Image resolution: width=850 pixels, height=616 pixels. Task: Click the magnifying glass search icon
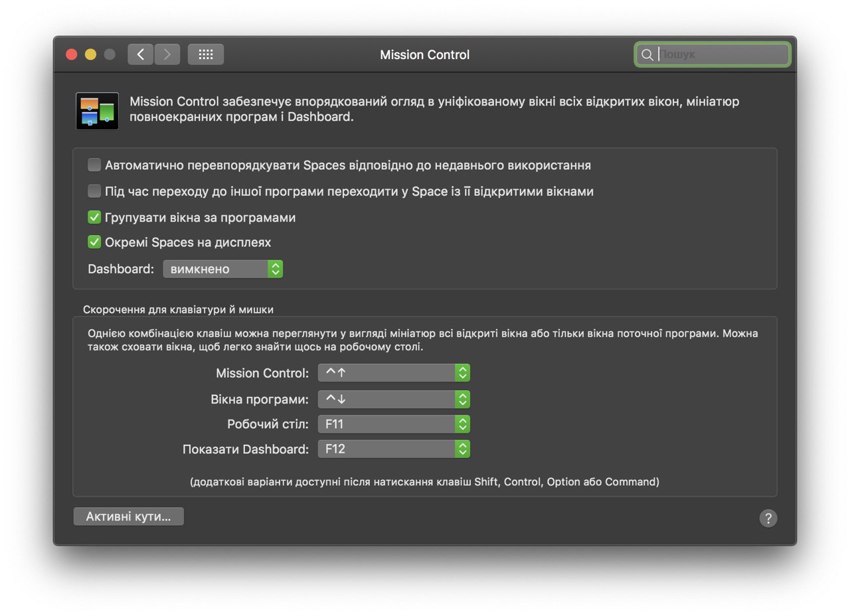tap(647, 54)
